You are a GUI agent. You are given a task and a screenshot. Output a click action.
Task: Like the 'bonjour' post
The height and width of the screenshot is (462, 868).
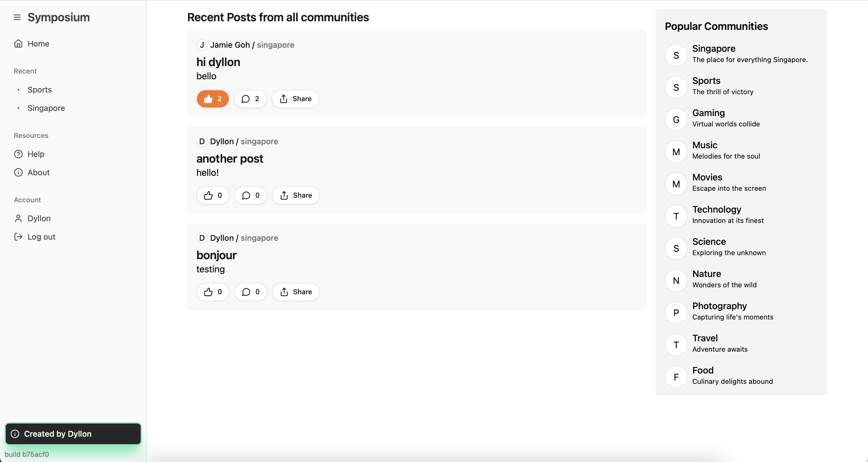click(213, 292)
